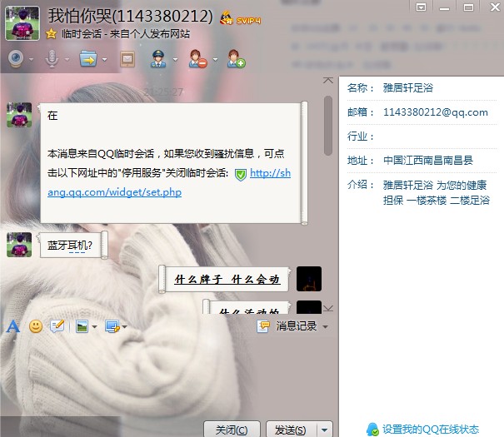Click the police officer report icon
Image resolution: width=504 pixels, height=437 pixels.
[158, 59]
